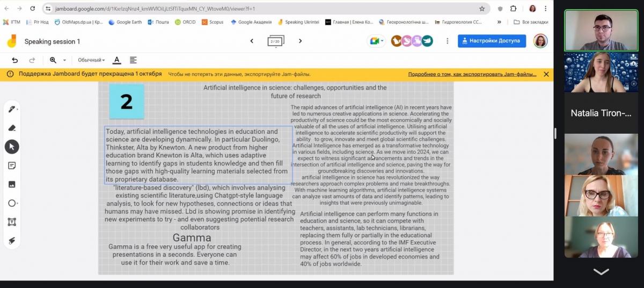Click the zoom magnifier icon

53,60
